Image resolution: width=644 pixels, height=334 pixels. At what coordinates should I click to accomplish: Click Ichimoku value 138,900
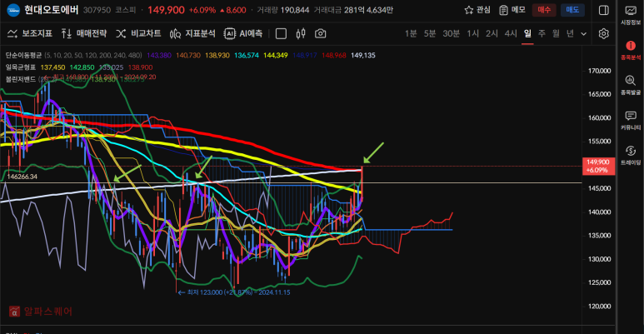(x=141, y=67)
